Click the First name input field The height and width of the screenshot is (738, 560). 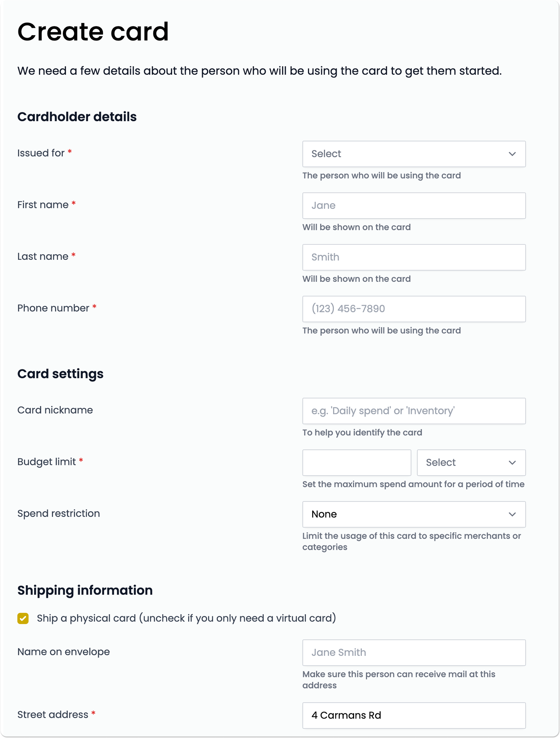click(414, 206)
